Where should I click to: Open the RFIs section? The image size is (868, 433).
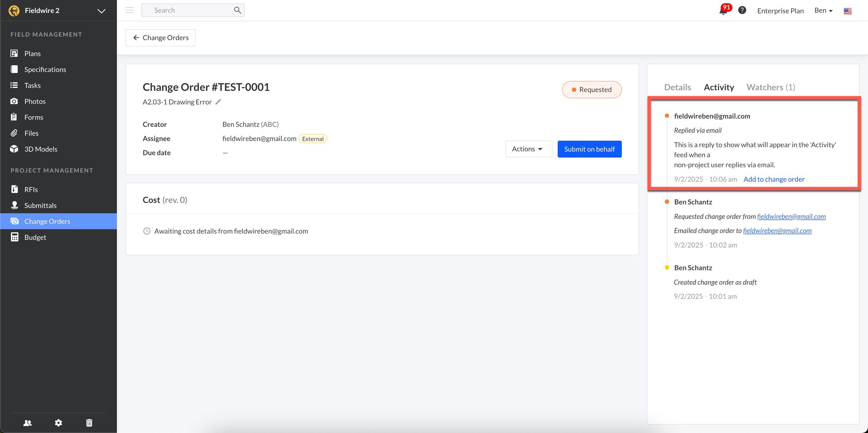pyautogui.click(x=31, y=189)
